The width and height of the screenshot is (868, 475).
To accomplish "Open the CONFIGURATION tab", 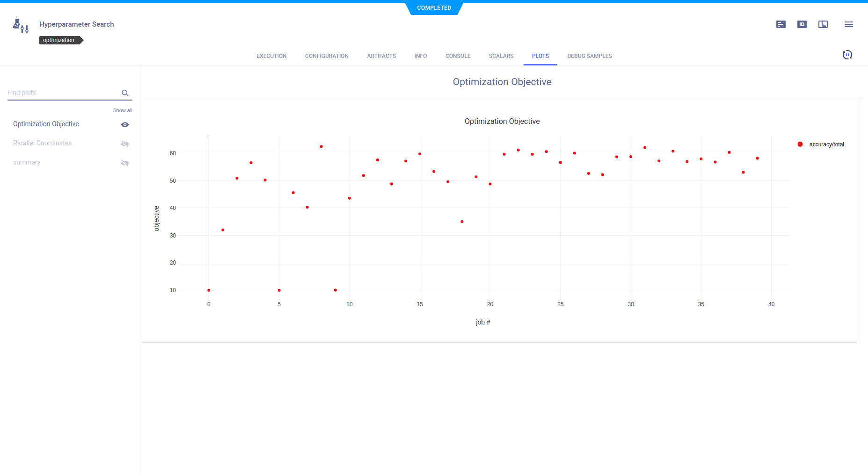I will click(327, 56).
